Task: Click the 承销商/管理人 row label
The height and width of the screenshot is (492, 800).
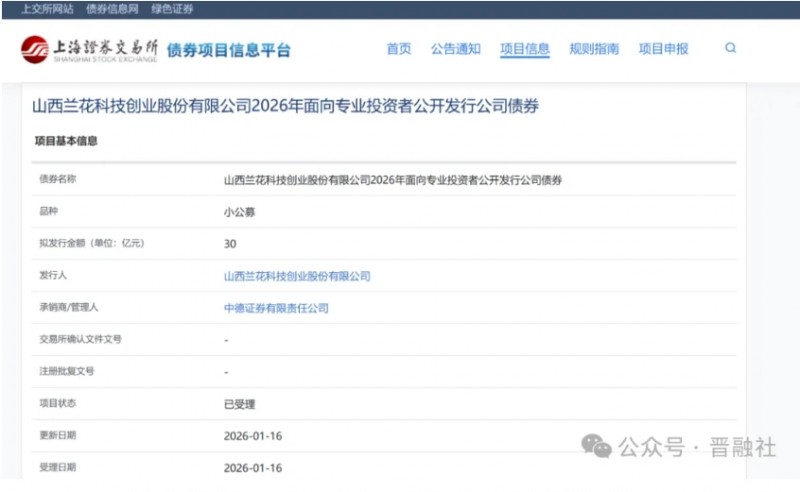Action: tap(69, 307)
